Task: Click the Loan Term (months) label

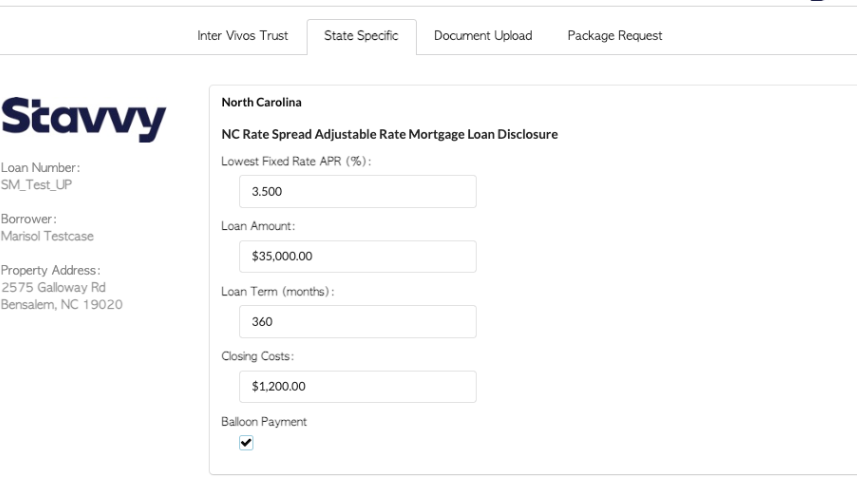Action: 278,292
